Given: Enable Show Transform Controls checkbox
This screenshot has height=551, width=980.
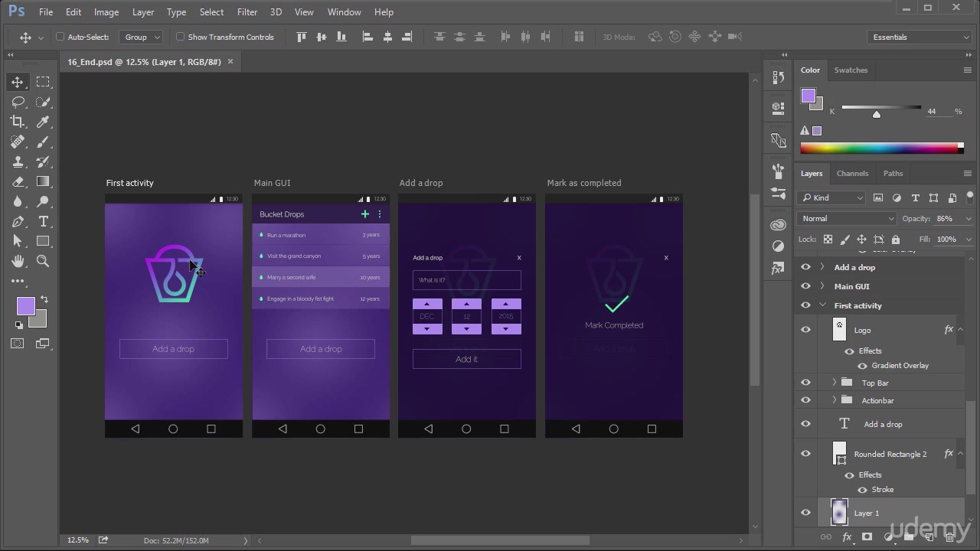Looking at the screenshot, I should point(181,37).
